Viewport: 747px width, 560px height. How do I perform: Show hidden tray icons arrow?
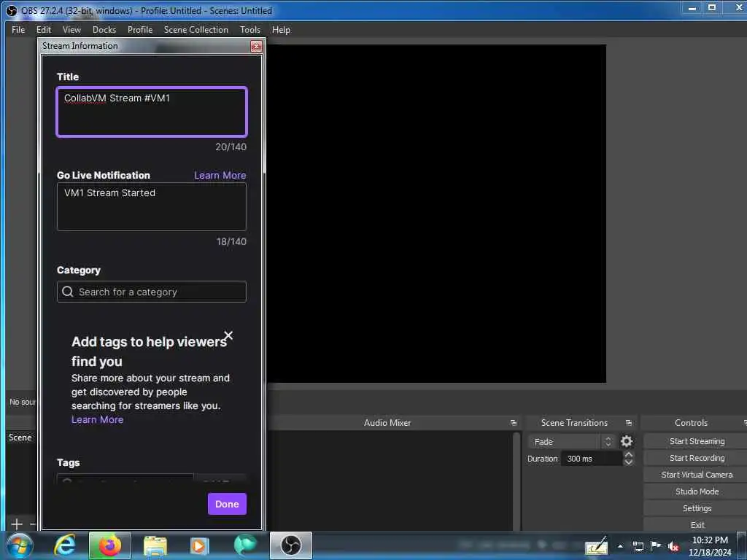(x=620, y=546)
